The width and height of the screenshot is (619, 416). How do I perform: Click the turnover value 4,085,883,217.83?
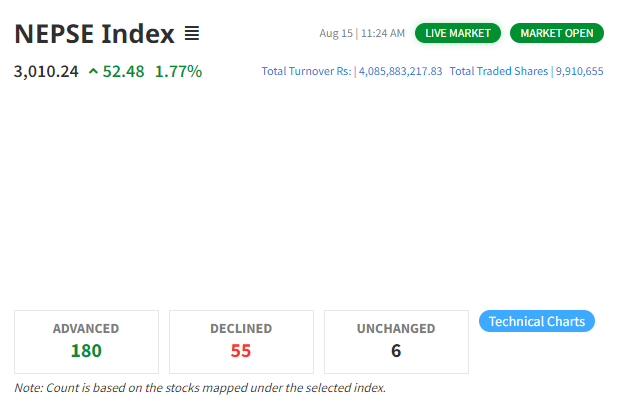coord(400,71)
